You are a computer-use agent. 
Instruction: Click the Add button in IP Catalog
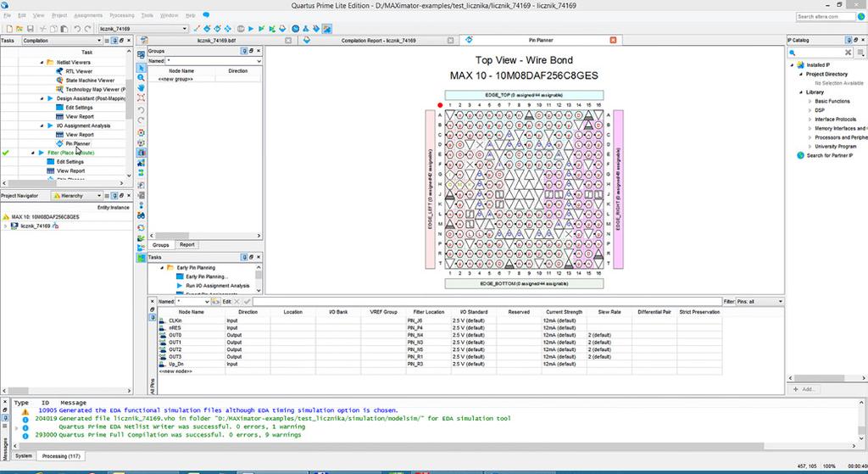(804, 389)
